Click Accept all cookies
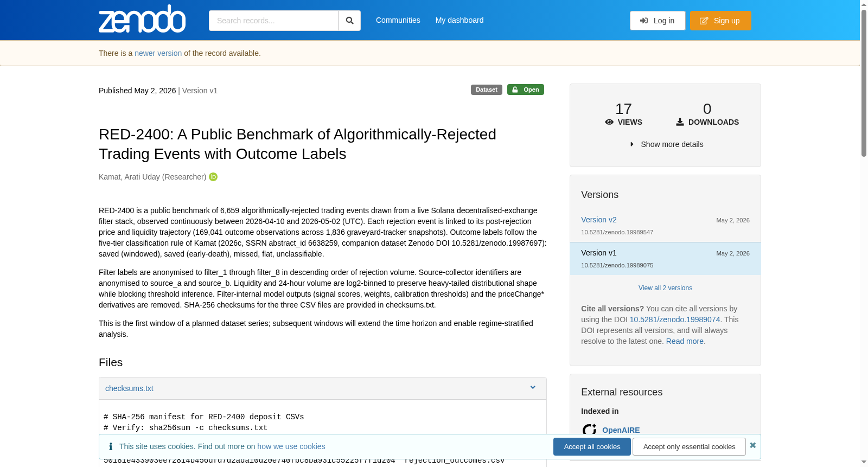The height and width of the screenshot is (467, 868). click(x=592, y=446)
